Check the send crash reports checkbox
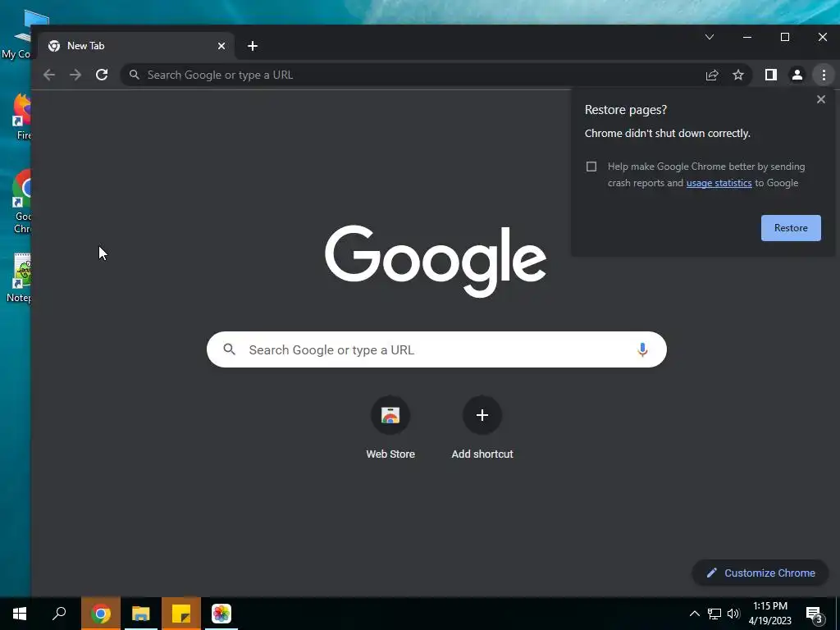The image size is (840, 630). [591, 167]
